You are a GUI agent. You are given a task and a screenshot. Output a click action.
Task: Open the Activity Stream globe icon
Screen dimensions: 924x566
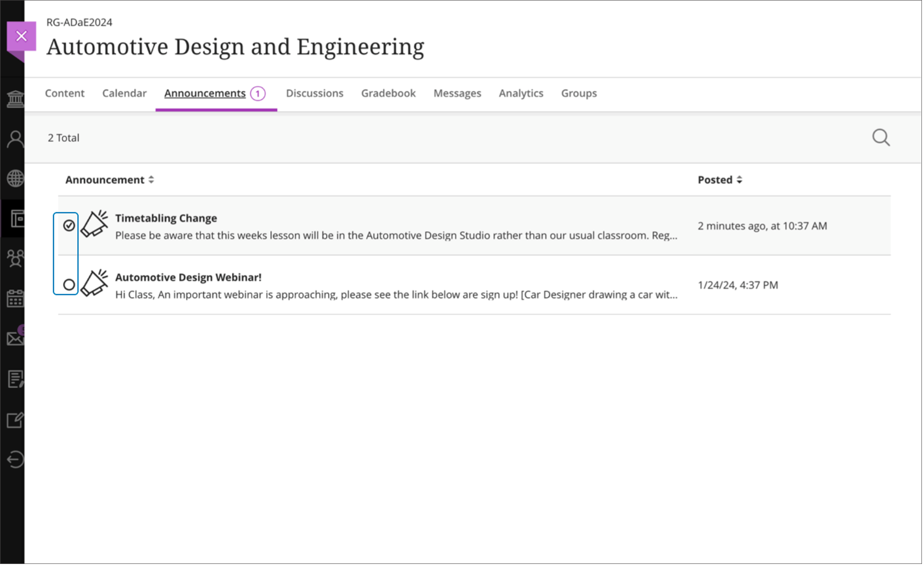[x=15, y=178]
